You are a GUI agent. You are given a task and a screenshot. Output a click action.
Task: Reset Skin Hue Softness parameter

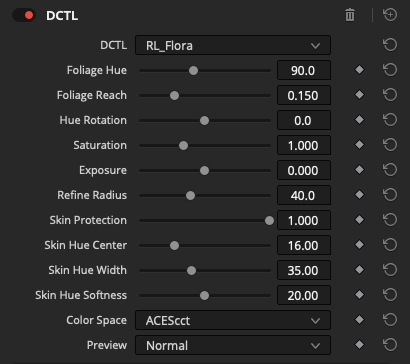pyautogui.click(x=390, y=295)
